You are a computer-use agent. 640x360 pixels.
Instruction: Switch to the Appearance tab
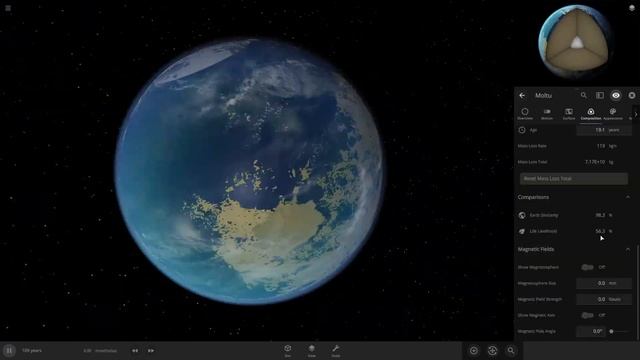tap(613, 113)
